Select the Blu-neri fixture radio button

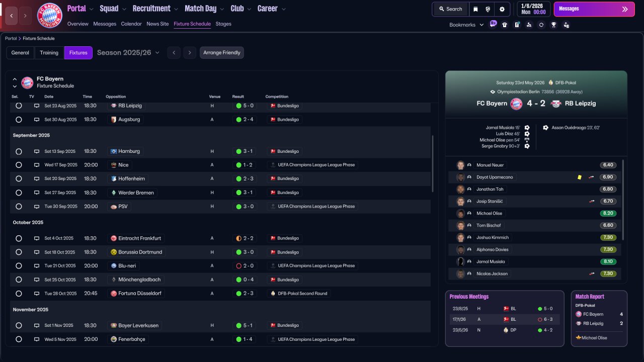click(19, 266)
